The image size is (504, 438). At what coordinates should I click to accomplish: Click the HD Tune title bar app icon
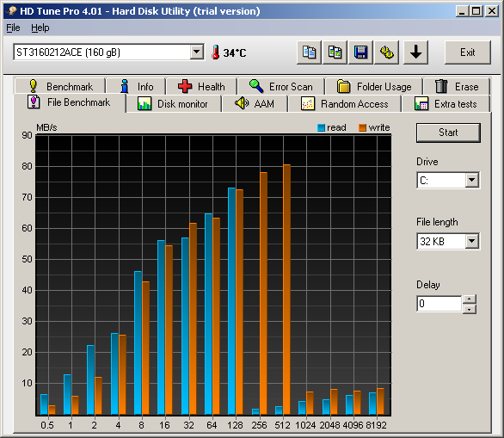(x=12, y=11)
